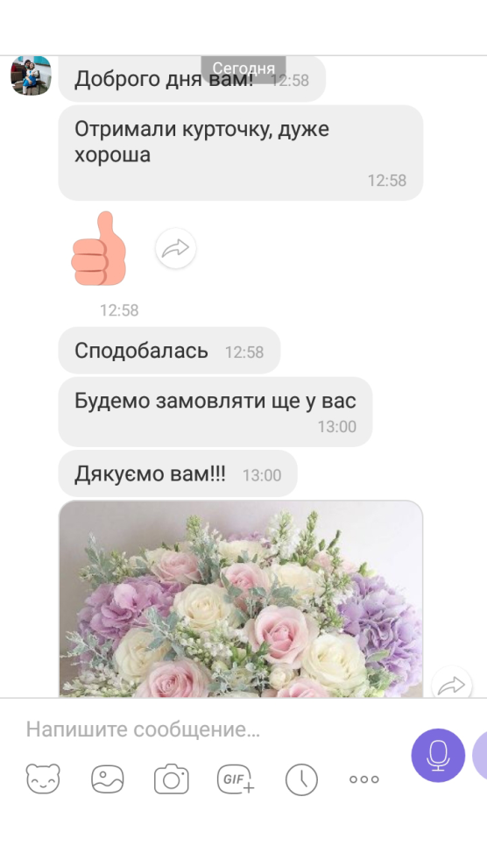Tap the clock timer icon
Screen dimensions: 487x868
301,779
